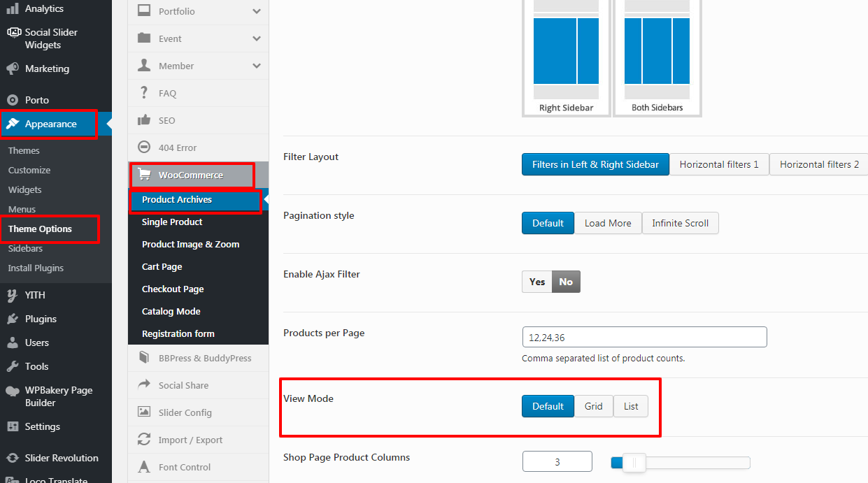The height and width of the screenshot is (483, 868).
Task: Click the YITH logo icon
Action: [13, 295]
